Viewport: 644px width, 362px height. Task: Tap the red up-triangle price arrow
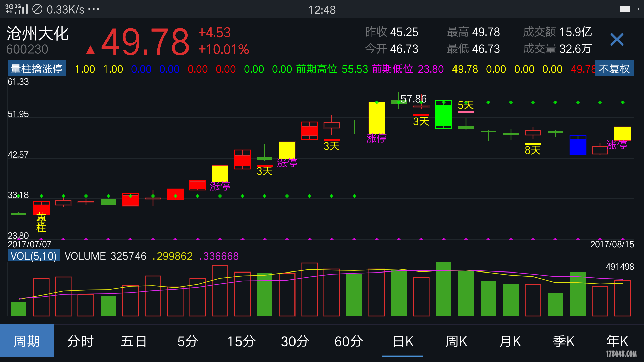point(90,50)
